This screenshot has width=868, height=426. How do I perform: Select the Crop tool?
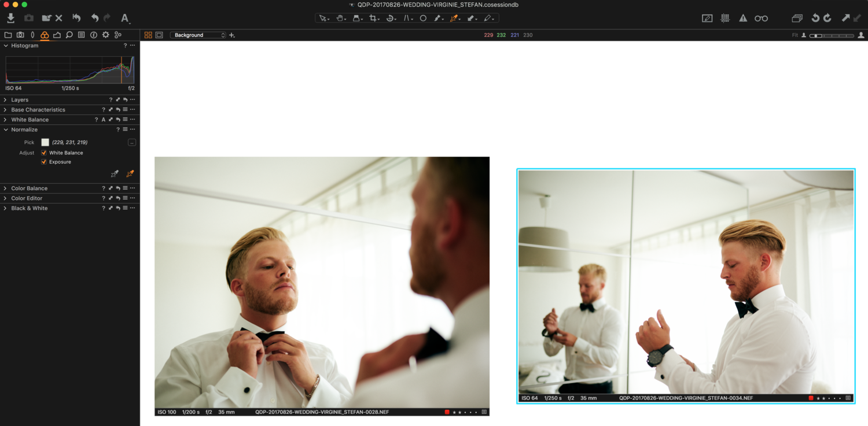(x=374, y=18)
